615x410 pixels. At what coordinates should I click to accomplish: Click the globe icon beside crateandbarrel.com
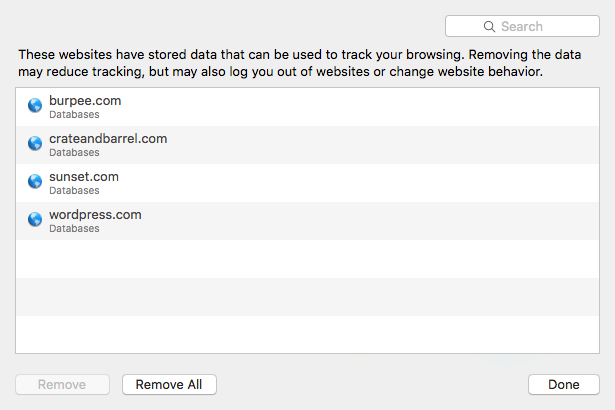[35, 143]
